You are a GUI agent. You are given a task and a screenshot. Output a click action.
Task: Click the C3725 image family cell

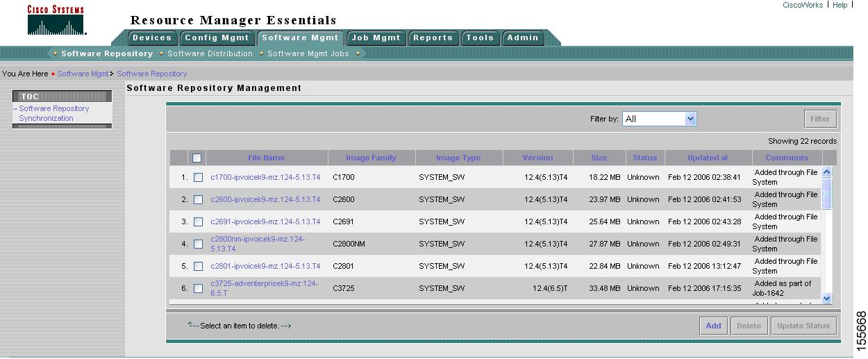pos(344,288)
